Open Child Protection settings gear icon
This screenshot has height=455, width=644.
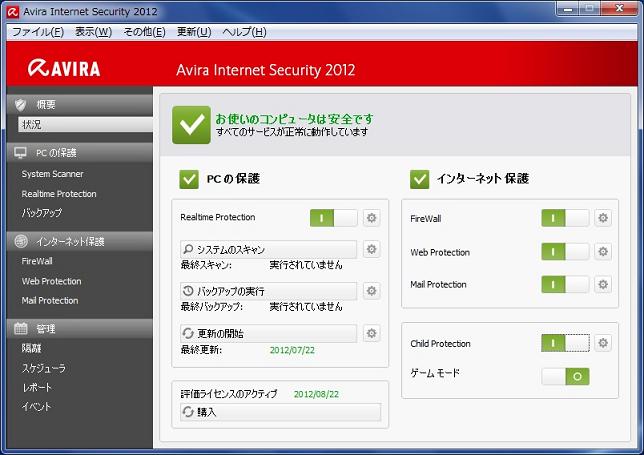tap(603, 343)
